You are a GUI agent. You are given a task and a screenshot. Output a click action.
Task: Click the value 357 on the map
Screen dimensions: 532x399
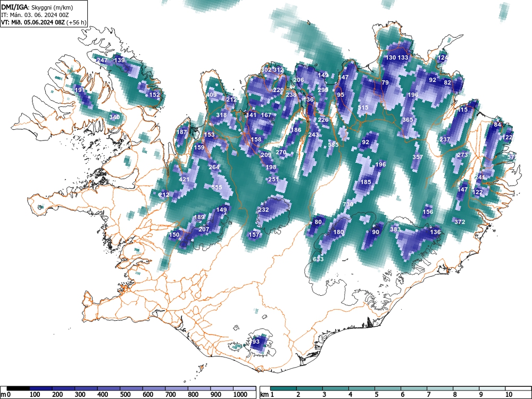pyautogui.click(x=418, y=157)
